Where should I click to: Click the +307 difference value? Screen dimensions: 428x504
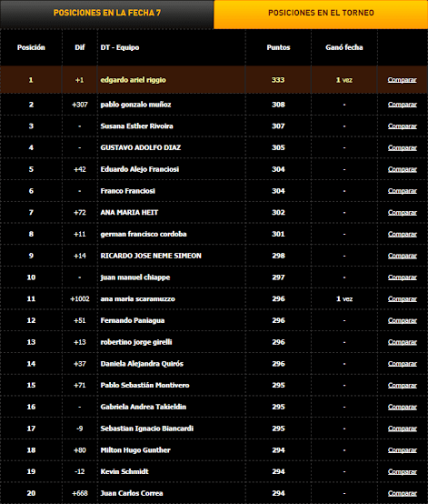pos(80,105)
